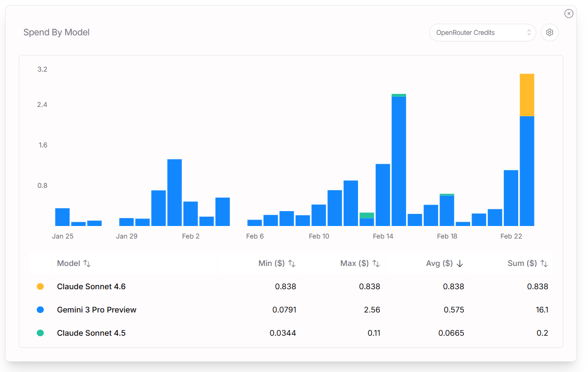This screenshot has width=588, height=372.
Task: Click the Gemini 3 Pro Preview sum value 16.1
Action: (x=542, y=310)
